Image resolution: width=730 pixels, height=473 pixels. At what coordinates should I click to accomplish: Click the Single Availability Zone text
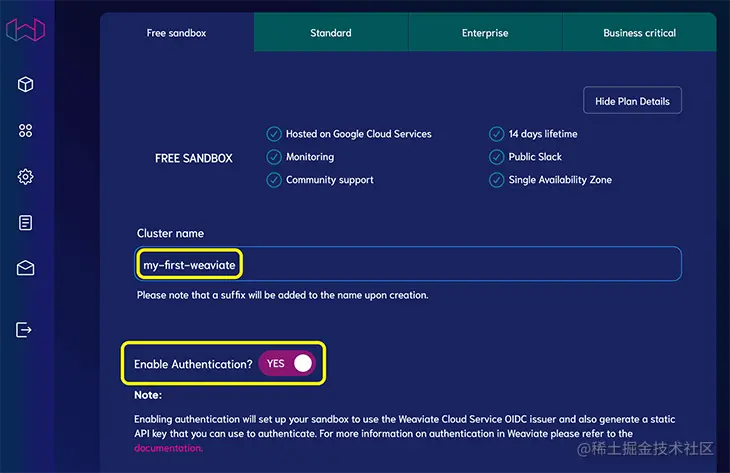pyautogui.click(x=560, y=180)
